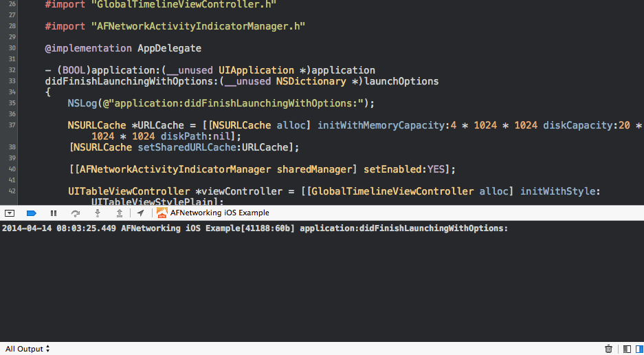644x355 pixels.
Task: Click the AFNetworking app icon in debug bar
Action: tap(162, 213)
